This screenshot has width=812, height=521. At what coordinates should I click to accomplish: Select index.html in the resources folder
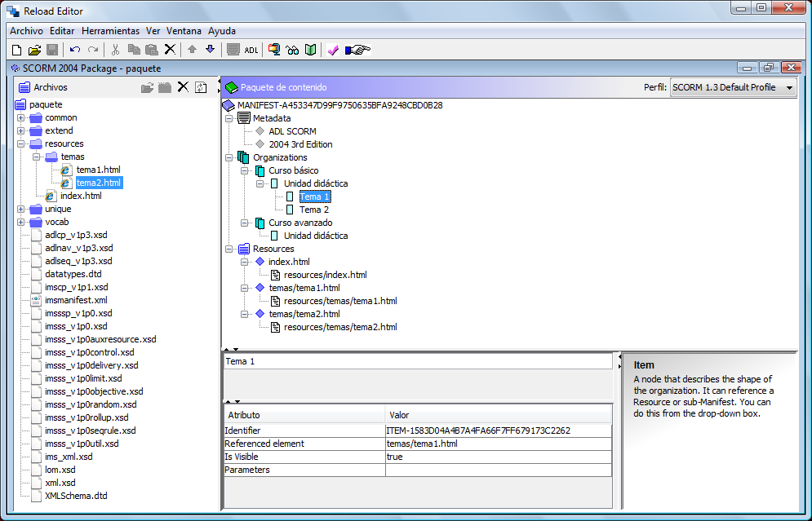(x=81, y=196)
